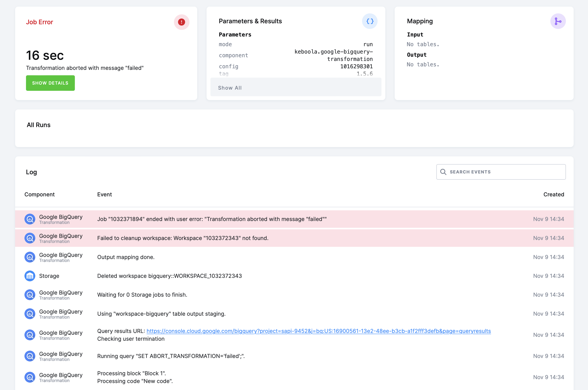Click the Component column header
The width and height of the screenshot is (588, 390).
[40, 194]
